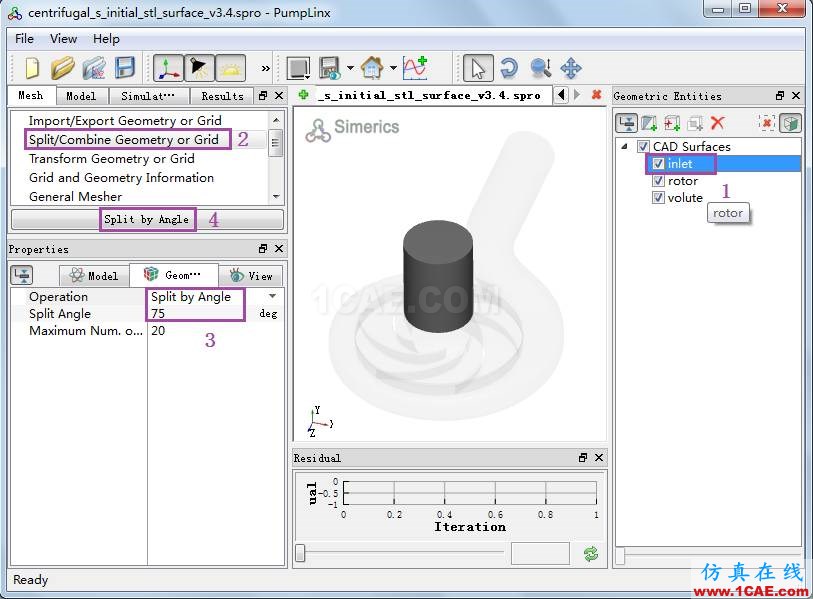Click the Properties panel toggle icon left of Model
813x599 pixels.
coord(22,275)
